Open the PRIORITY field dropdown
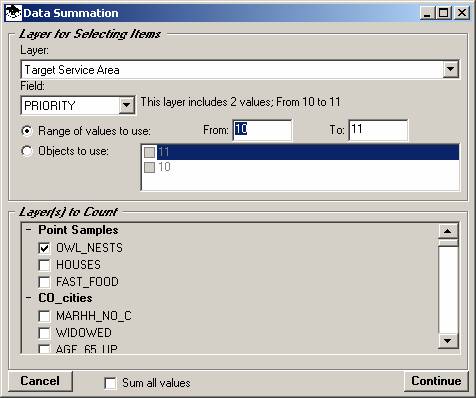476x398 pixels. tap(126, 105)
